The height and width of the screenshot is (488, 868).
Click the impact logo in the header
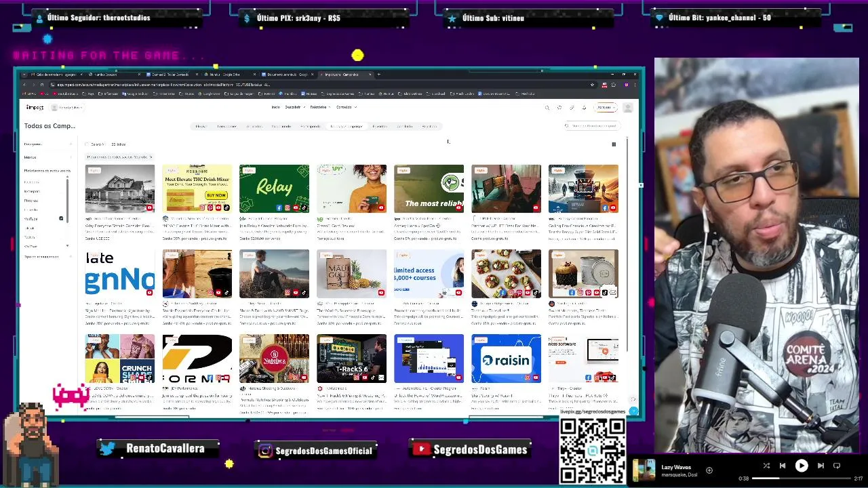pyautogui.click(x=35, y=107)
